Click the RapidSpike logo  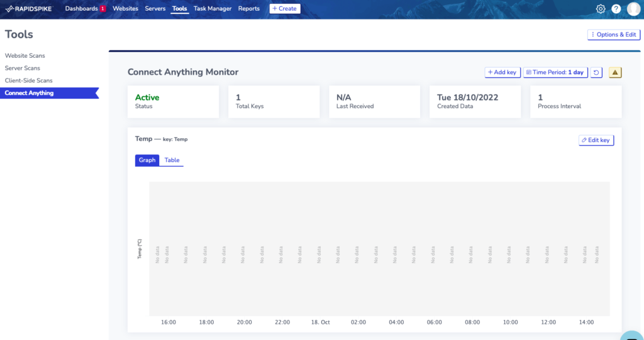pos(29,9)
